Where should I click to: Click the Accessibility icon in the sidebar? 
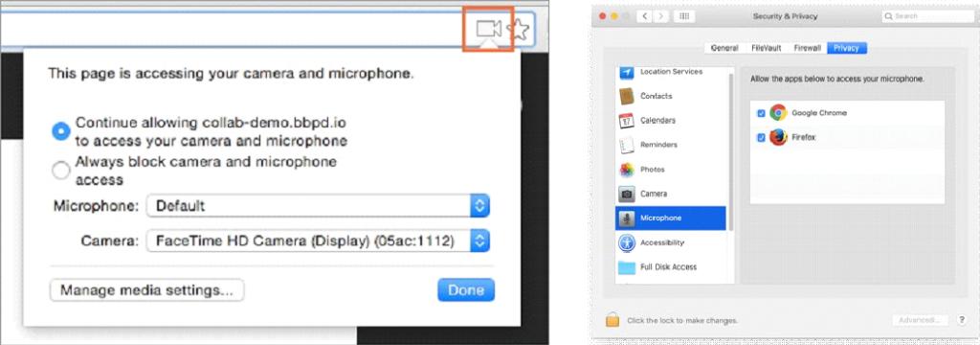[627, 242]
